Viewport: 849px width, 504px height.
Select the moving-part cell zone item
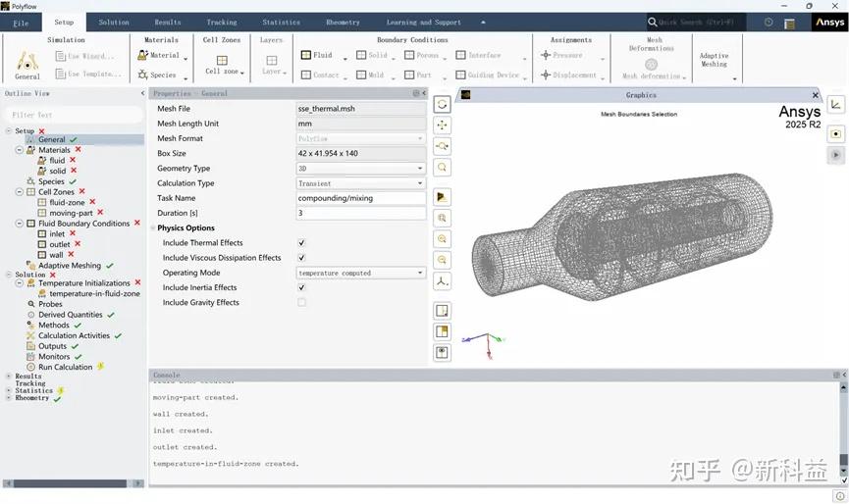coord(71,213)
